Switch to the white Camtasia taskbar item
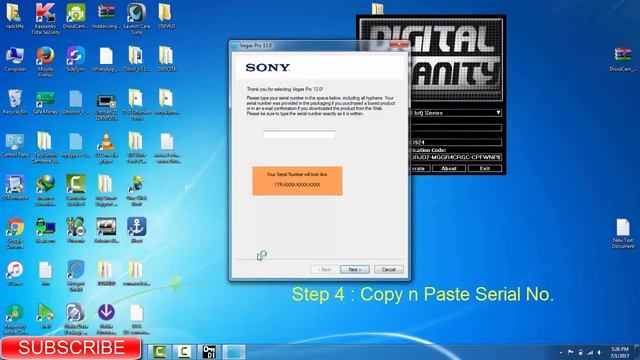Viewport: 640px width, 360px height. (184, 351)
